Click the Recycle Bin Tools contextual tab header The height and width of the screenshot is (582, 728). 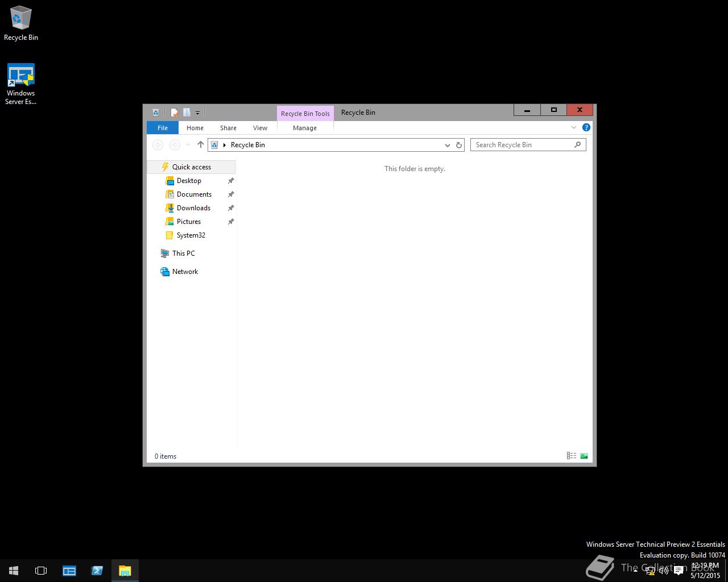pos(305,113)
